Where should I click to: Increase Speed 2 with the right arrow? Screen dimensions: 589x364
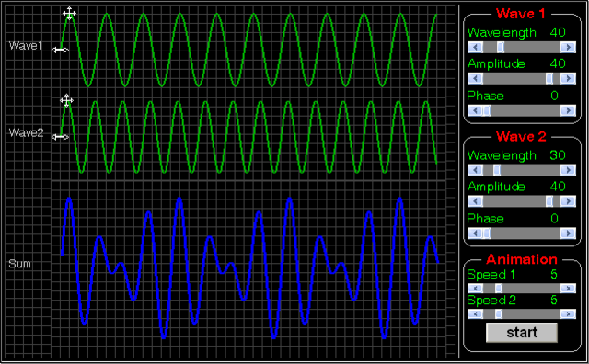point(568,313)
